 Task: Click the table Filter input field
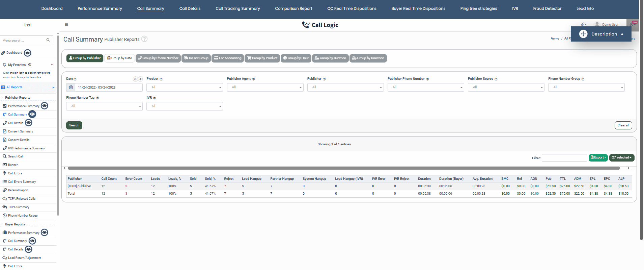coord(564,158)
